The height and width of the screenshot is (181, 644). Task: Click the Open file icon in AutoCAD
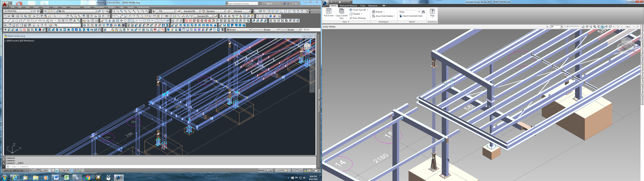tap(9, 16)
